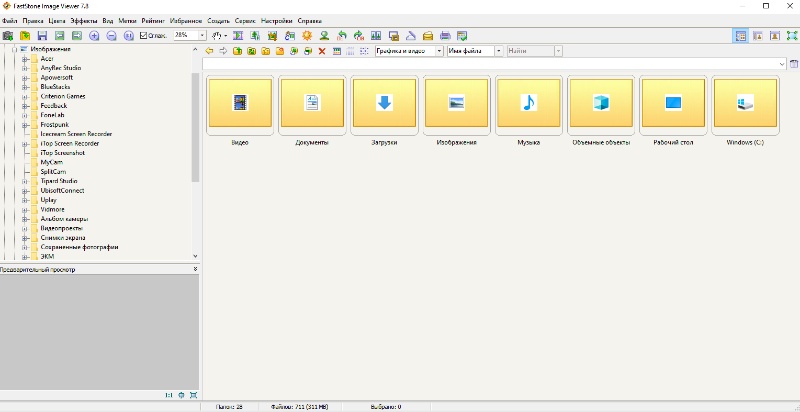This screenshot has width=800, height=412.
Task: Open the 'Настройки' menu
Action: 277,20
